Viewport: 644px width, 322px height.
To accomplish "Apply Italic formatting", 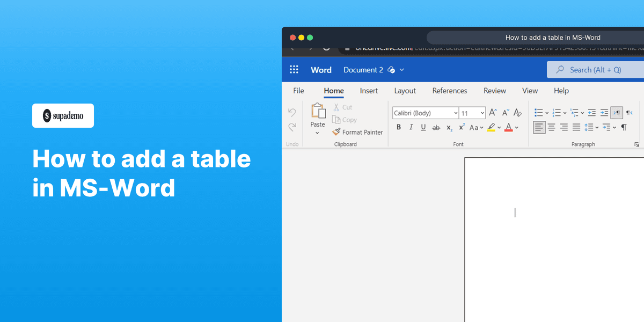I will [x=411, y=127].
